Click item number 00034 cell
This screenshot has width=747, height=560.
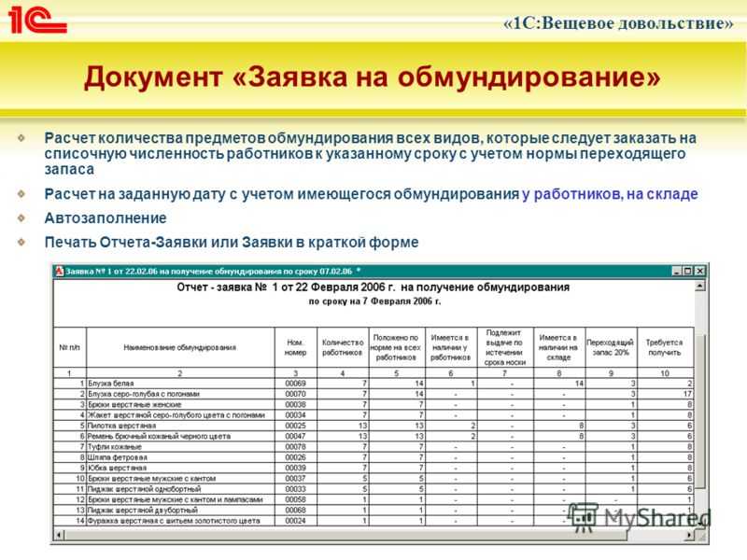click(x=295, y=415)
